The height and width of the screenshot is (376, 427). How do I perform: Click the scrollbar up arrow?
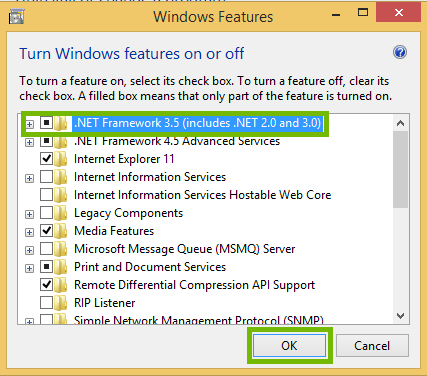pos(400,123)
